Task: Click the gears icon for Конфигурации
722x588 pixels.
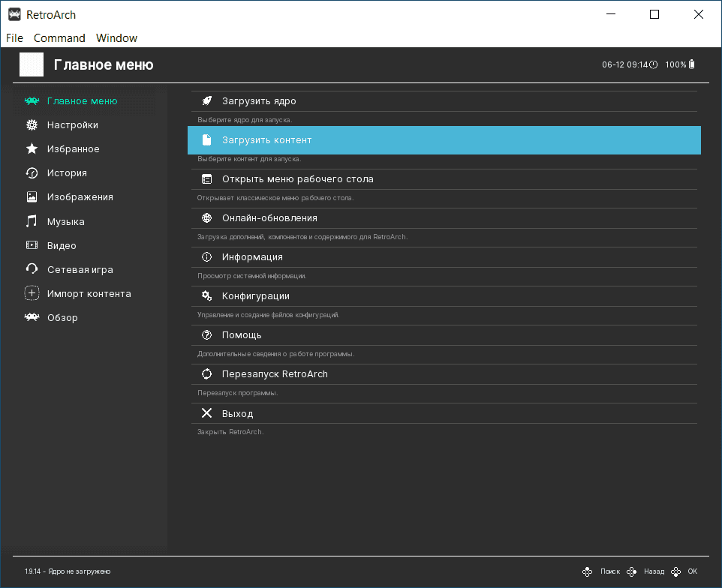Action: 206,295
